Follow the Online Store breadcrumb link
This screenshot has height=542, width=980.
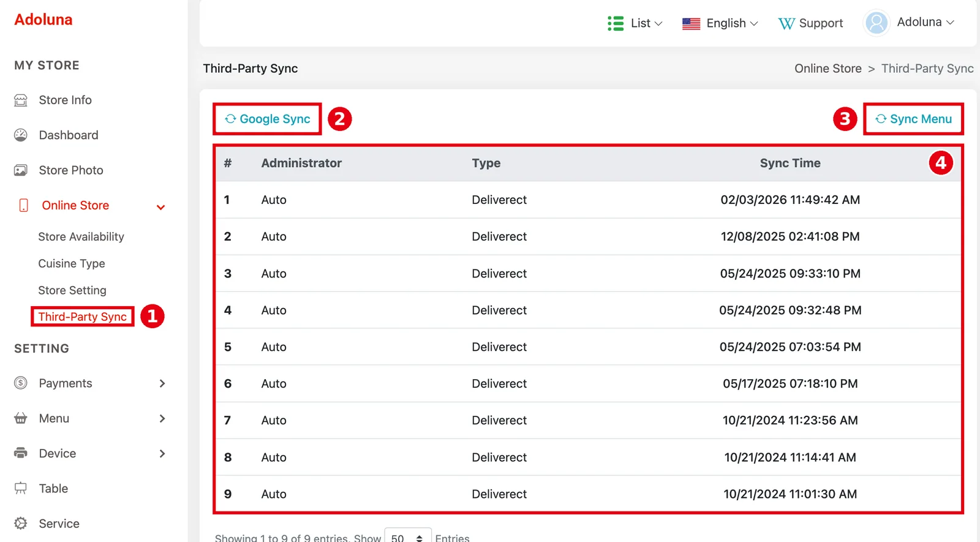coord(828,69)
